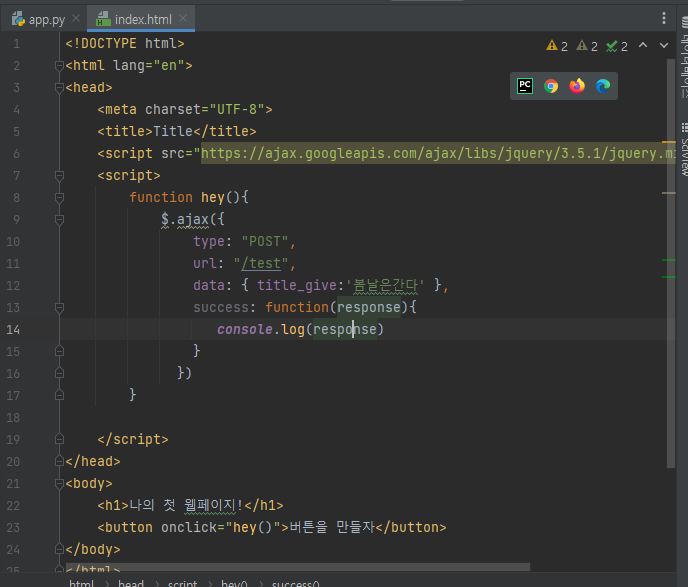Click the orange warning stripe mark in scrollbar
The image size is (688, 587).
[x=669, y=142]
